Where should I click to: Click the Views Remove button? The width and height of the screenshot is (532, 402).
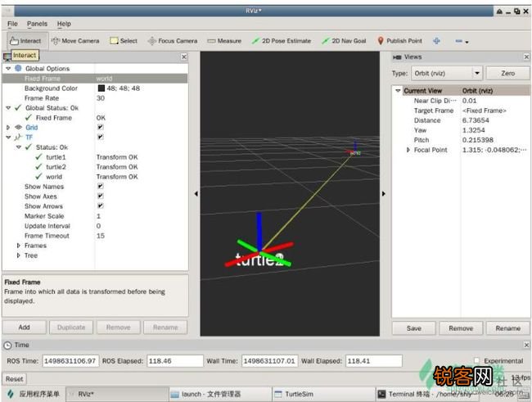pos(461,328)
